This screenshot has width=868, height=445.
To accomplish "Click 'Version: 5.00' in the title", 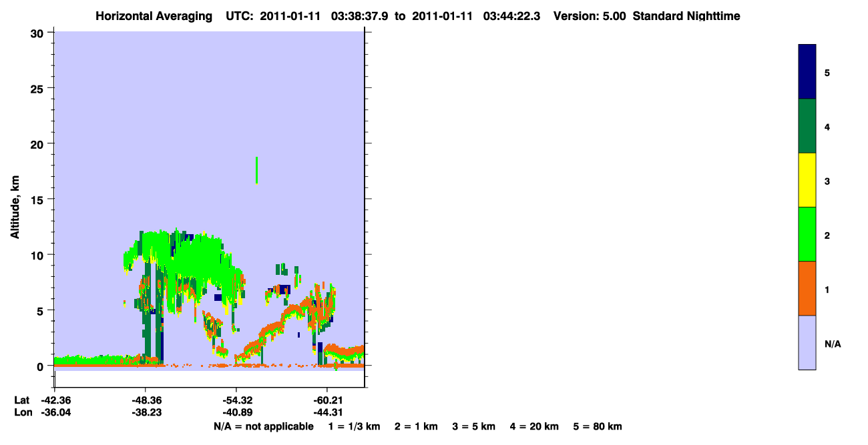I will (590, 16).
